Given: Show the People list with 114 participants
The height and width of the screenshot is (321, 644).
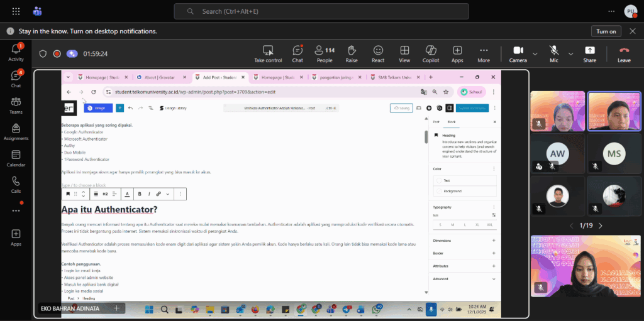Looking at the screenshot, I should point(325,54).
